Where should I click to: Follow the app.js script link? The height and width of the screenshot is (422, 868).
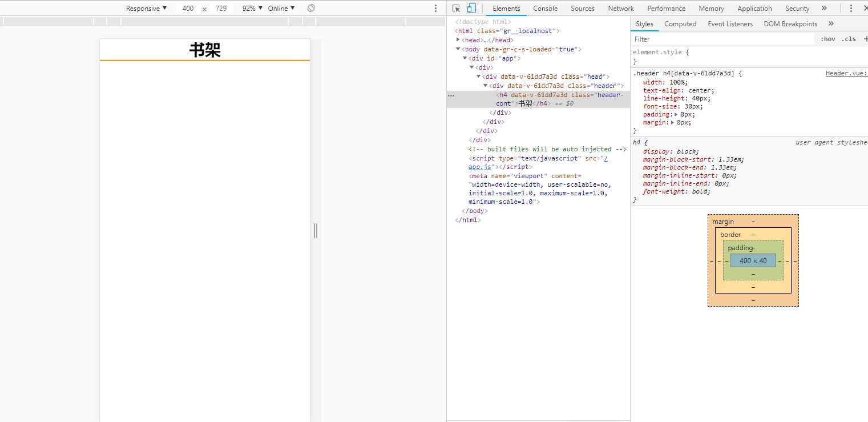(480, 167)
